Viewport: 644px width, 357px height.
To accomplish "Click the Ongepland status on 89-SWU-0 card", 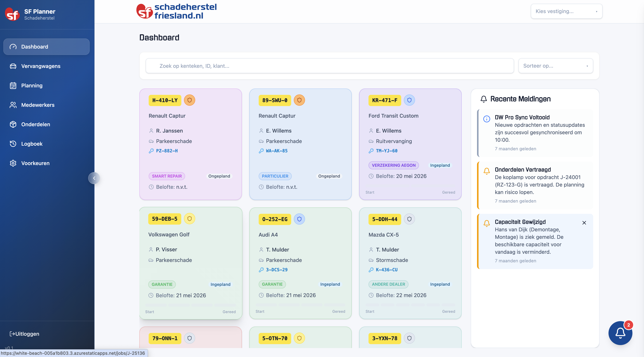I will pos(329,176).
